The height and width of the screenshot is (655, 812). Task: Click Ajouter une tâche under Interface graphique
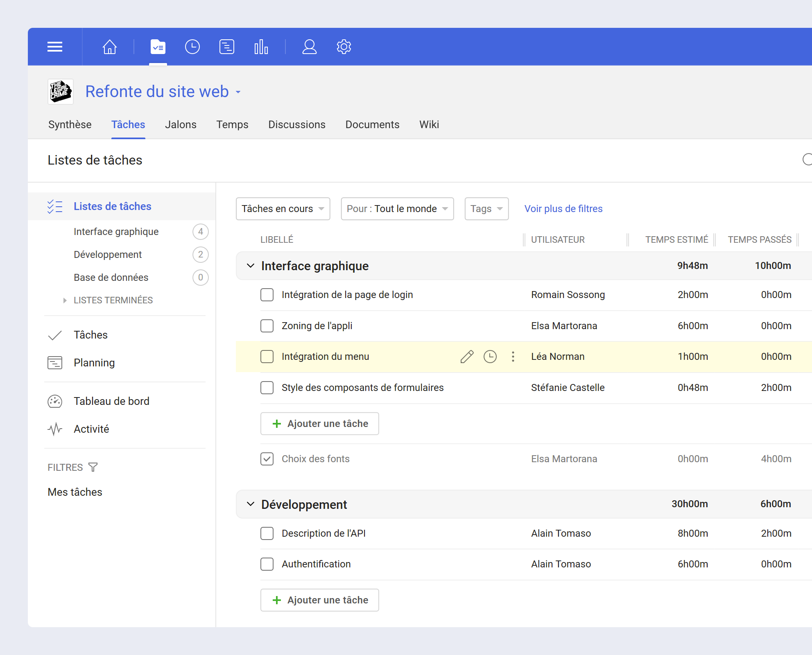320,424
